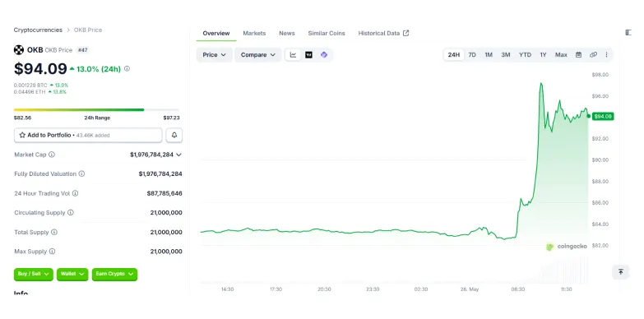Select 1M time range
The image size is (644, 319).
click(489, 54)
